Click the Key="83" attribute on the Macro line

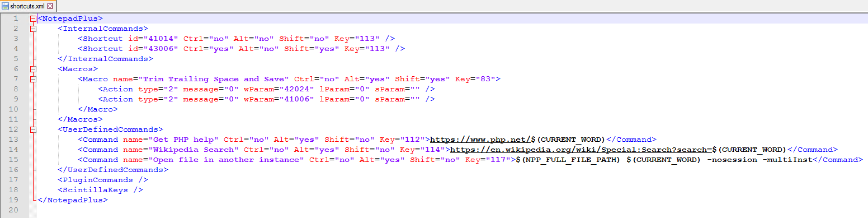click(x=475, y=79)
